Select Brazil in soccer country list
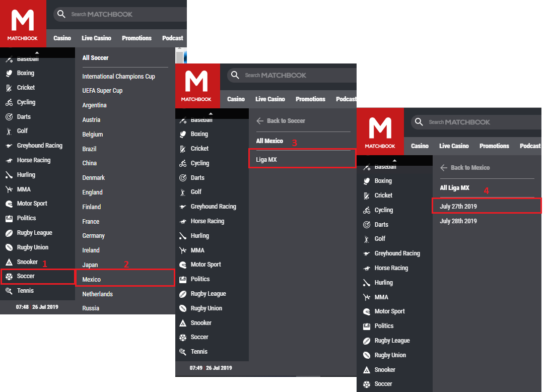Image resolution: width=549 pixels, height=392 pixels. tap(89, 149)
